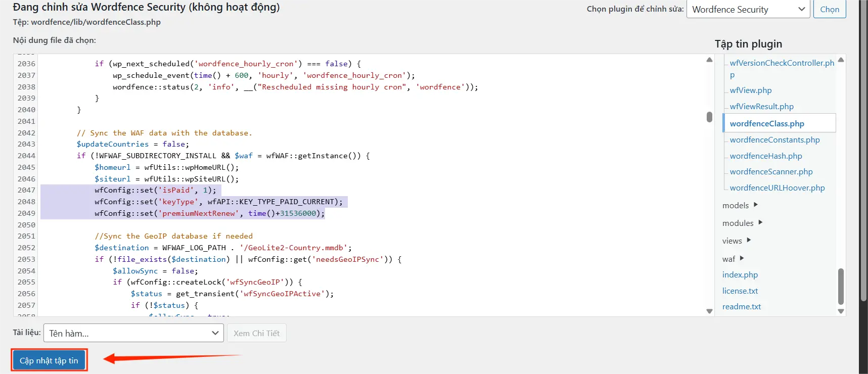Image resolution: width=868 pixels, height=374 pixels.
Task: Open index.php in plugin files
Action: pyautogui.click(x=740, y=274)
